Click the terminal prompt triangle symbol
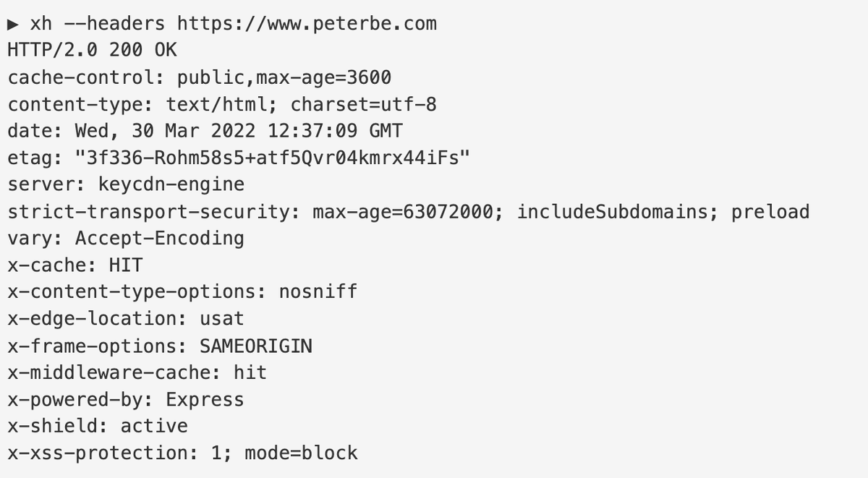 click(x=13, y=24)
